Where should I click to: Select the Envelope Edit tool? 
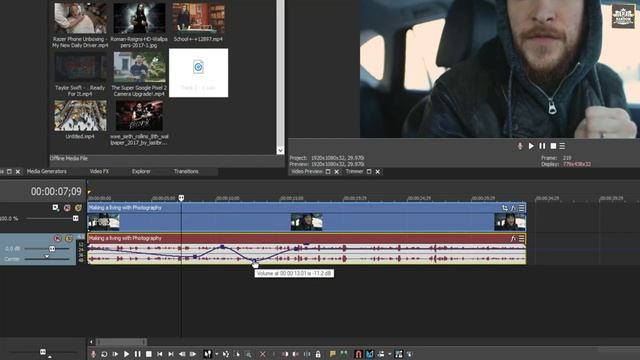pyautogui.click(x=226, y=354)
